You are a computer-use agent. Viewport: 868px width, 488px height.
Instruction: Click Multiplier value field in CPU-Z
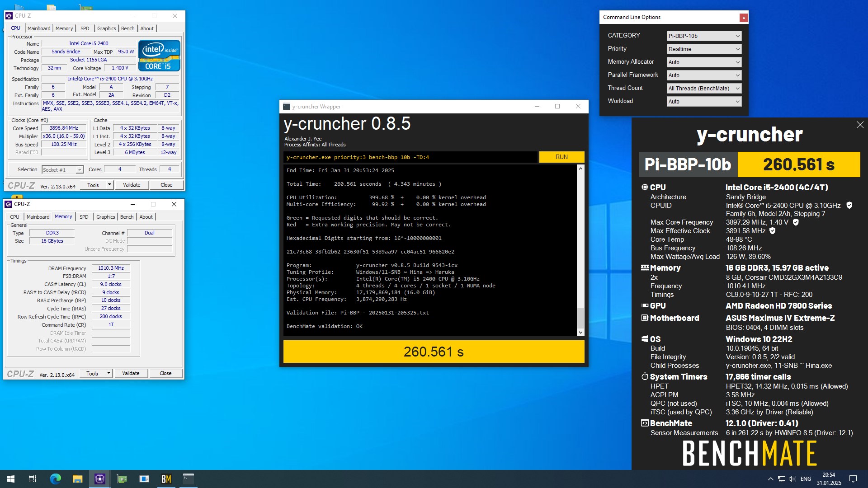pyautogui.click(x=64, y=136)
